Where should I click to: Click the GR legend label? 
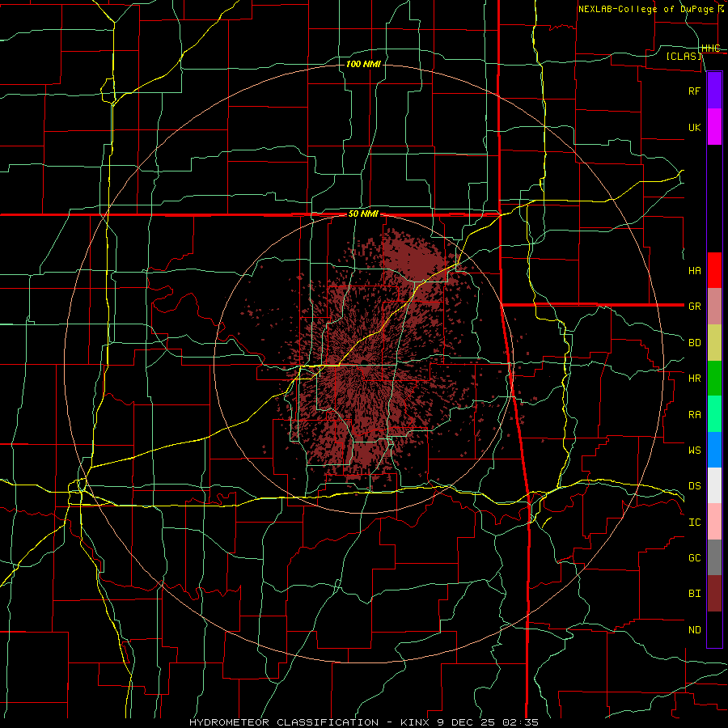pyautogui.click(x=694, y=307)
